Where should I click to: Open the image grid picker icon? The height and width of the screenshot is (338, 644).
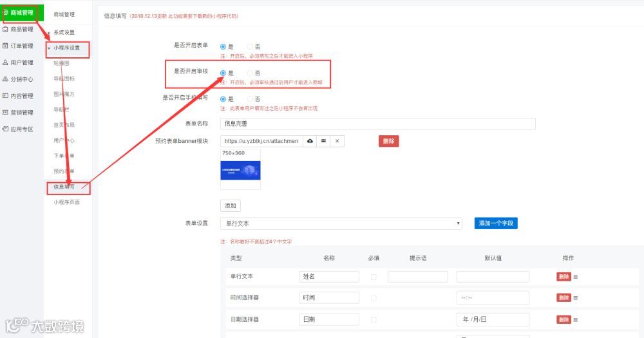click(x=324, y=141)
